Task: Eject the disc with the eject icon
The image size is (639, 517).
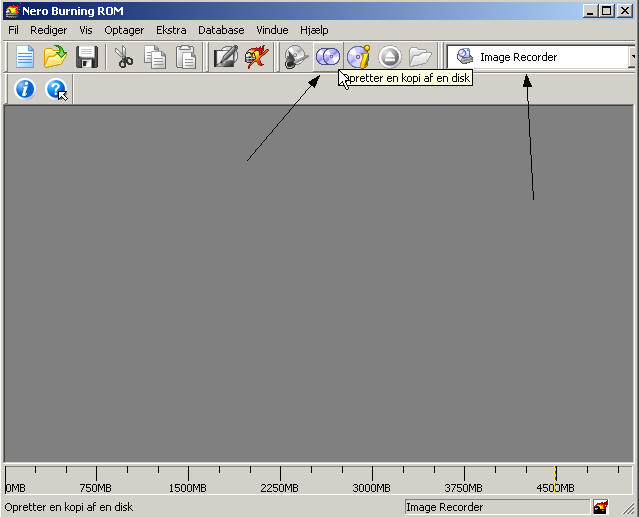Action: click(390, 57)
